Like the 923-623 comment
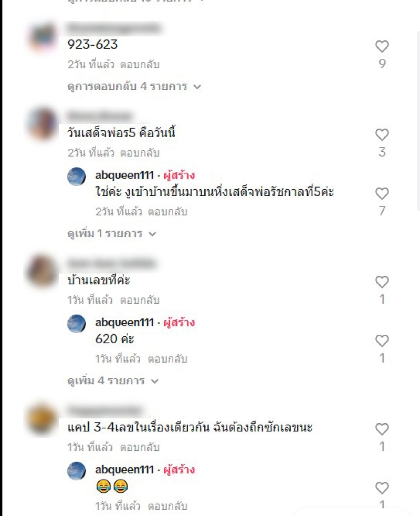420x516 pixels. coord(382,46)
